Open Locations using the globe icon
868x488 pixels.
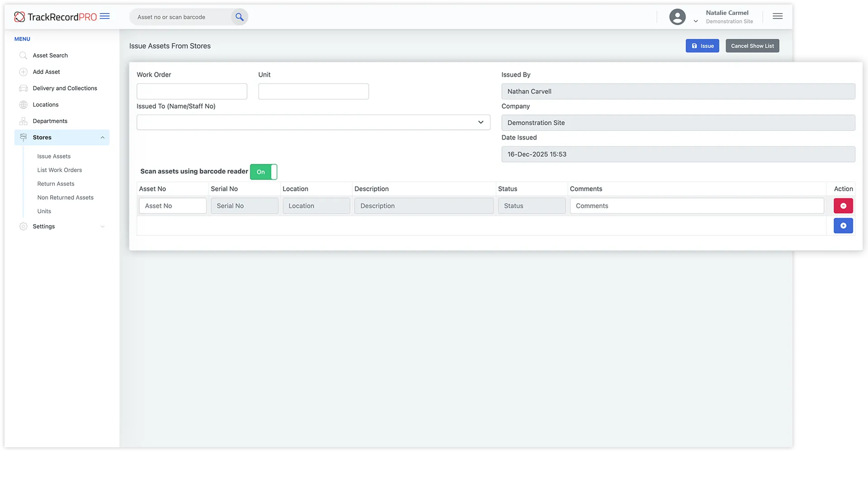pyautogui.click(x=24, y=104)
